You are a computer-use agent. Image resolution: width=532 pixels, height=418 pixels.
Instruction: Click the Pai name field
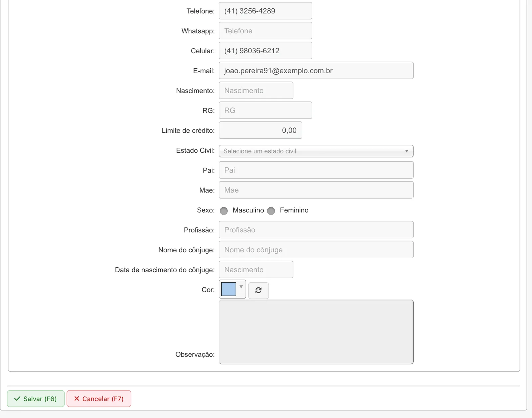point(316,170)
